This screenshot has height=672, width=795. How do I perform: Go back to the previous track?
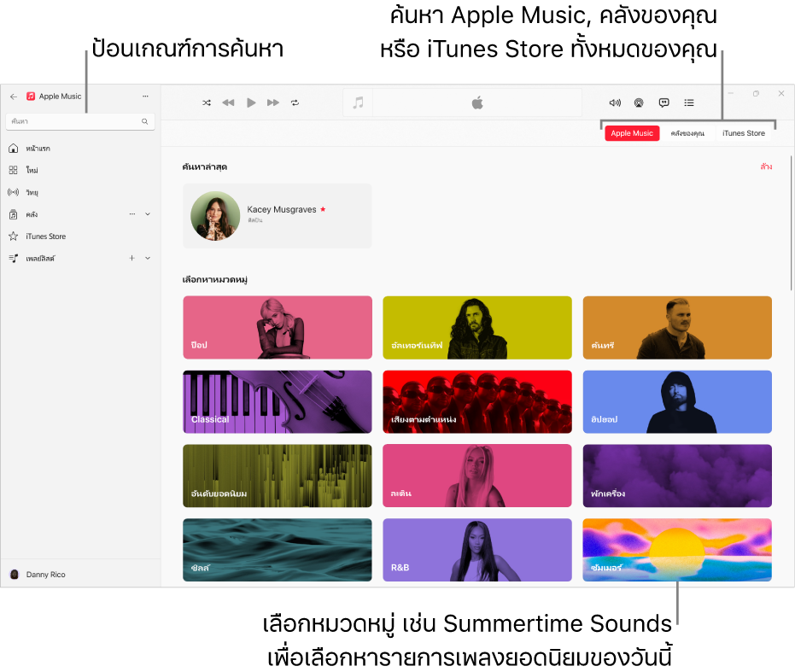[x=228, y=102]
